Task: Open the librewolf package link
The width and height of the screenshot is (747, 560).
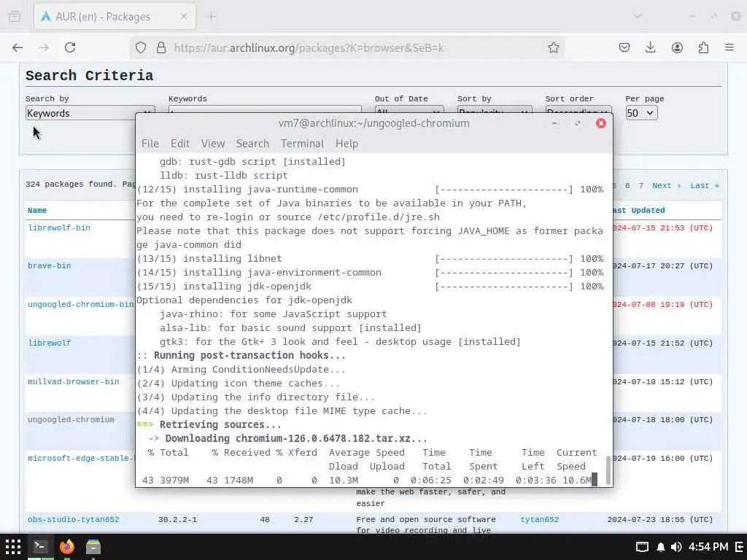Action: pyautogui.click(x=49, y=343)
